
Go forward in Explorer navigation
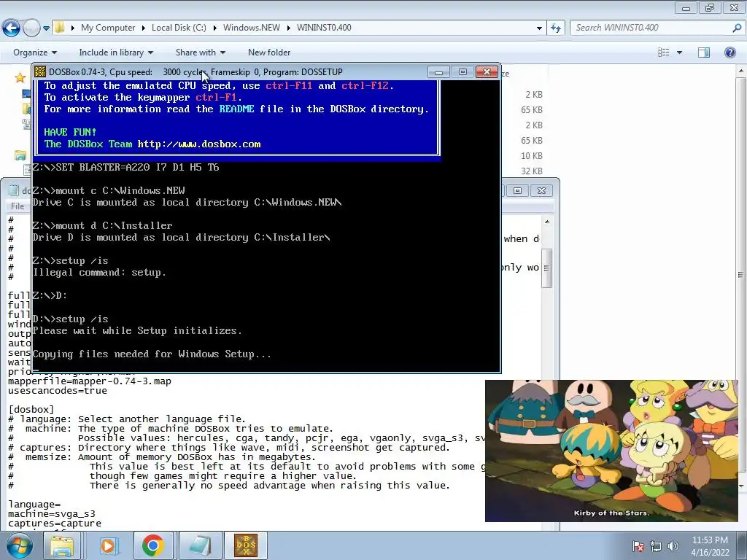click(x=31, y=28)
